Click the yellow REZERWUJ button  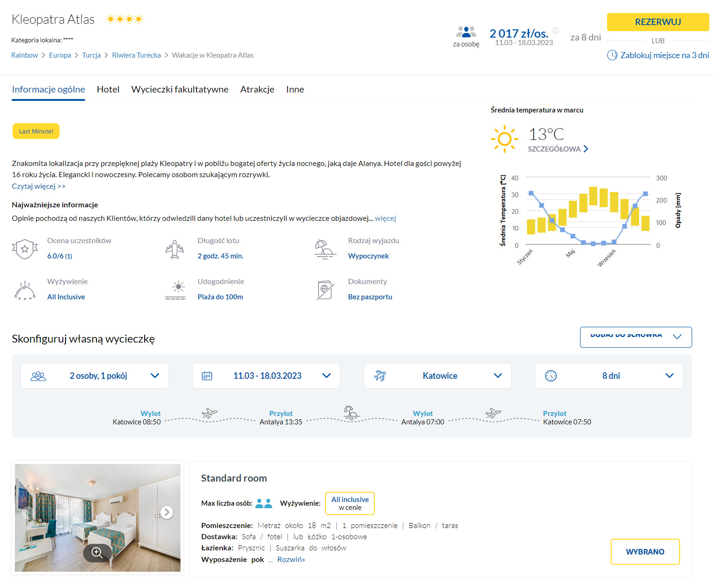pyautogui.click(x=658, y=22)
